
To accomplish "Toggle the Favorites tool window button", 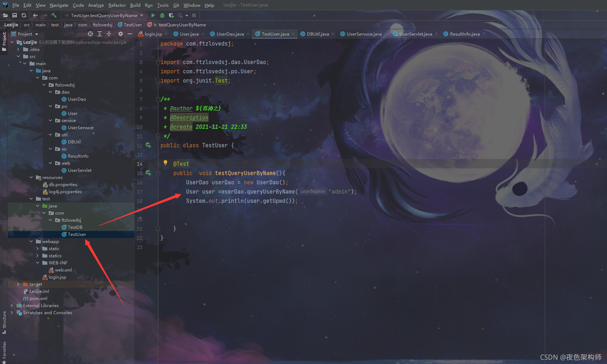I will click(x=4, y=352).
